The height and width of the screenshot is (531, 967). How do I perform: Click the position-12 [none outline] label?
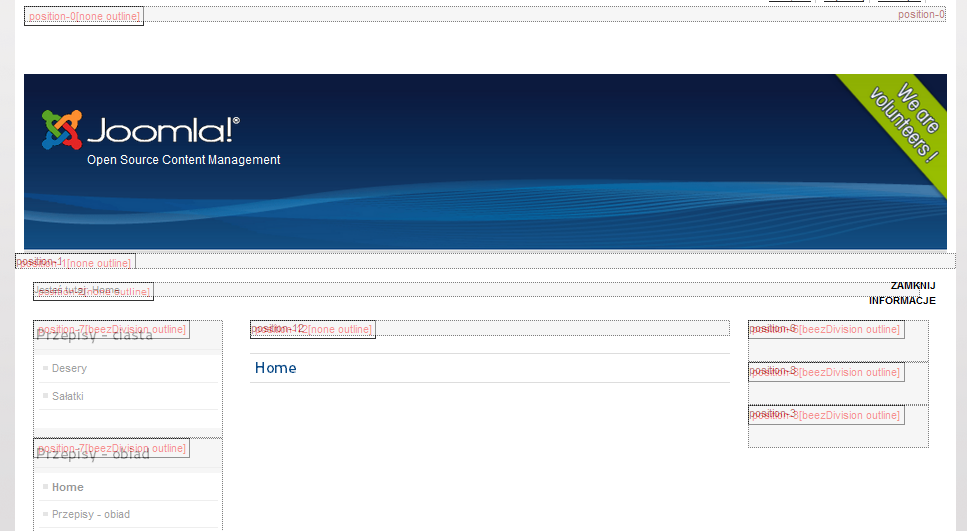[313, 329]
